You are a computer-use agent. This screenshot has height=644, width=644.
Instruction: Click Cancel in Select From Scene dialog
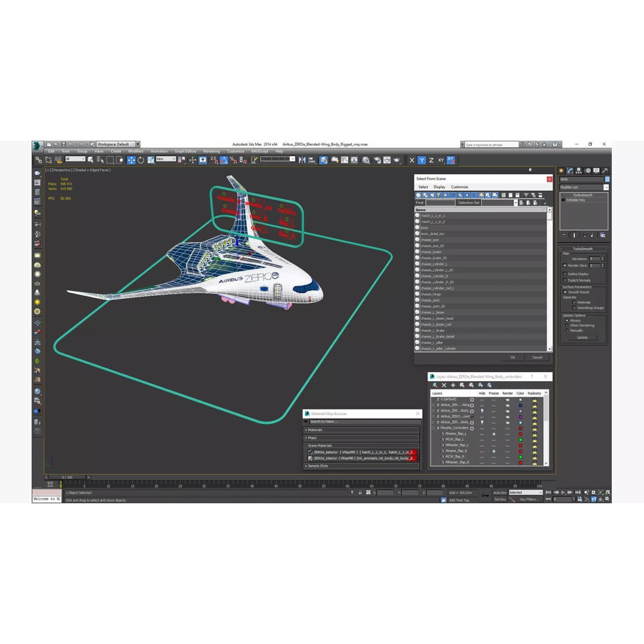[537, 357]
